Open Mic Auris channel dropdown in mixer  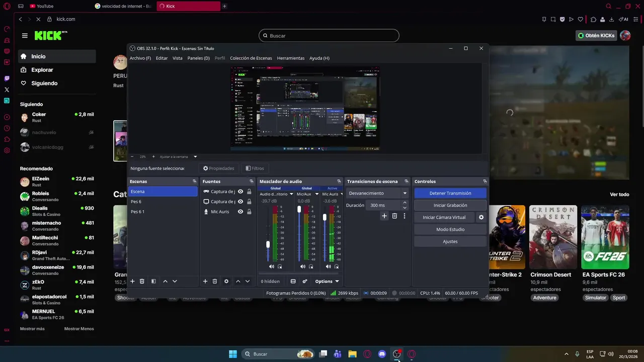coord(342,194)
